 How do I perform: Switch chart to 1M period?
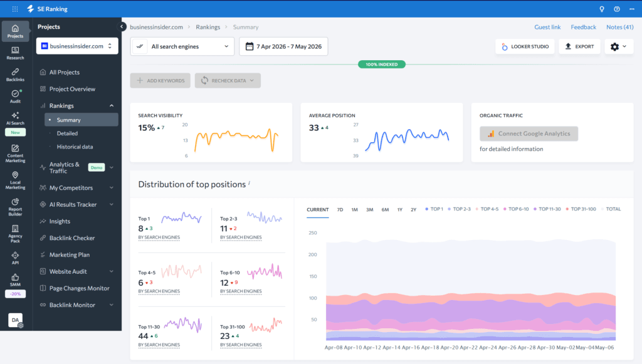tap(355, 209)
